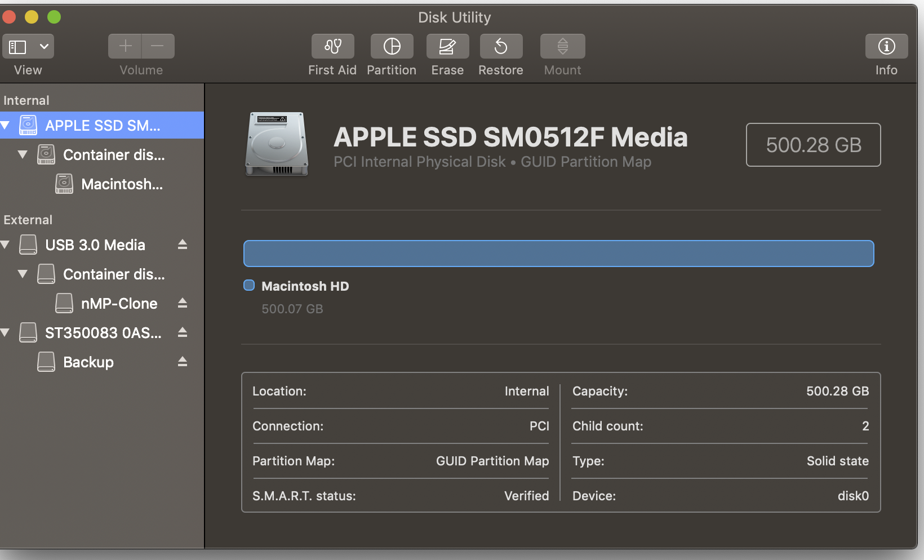The width and height of the screenshot is (924, 560).
Task: Click the GUID Partition Map value
Action: tap(492, 461)
